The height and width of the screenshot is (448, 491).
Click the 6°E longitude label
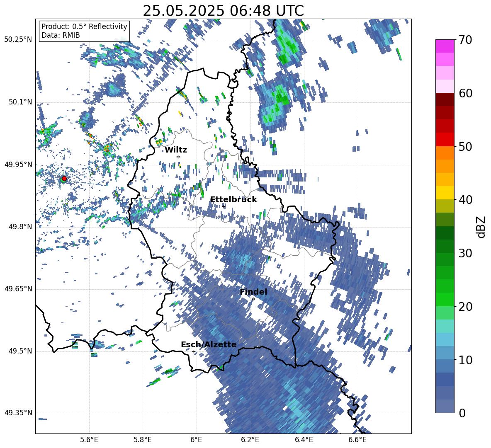click(196, 440)
